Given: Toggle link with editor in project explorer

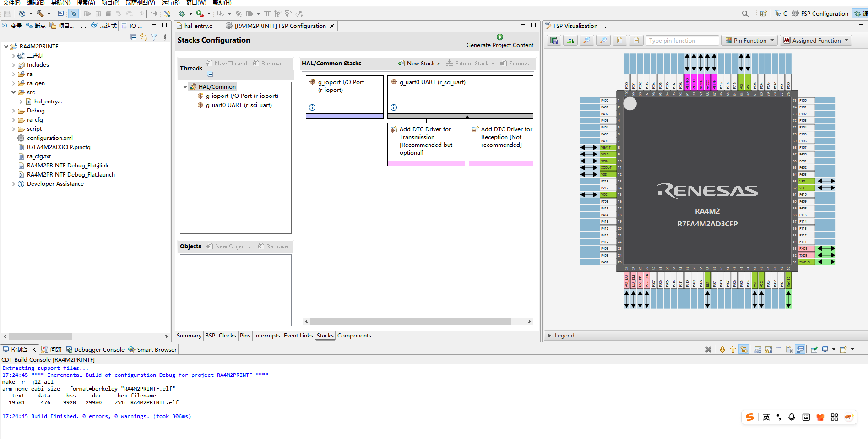Looking at the screenshot, I should click(x=144, y=37).
